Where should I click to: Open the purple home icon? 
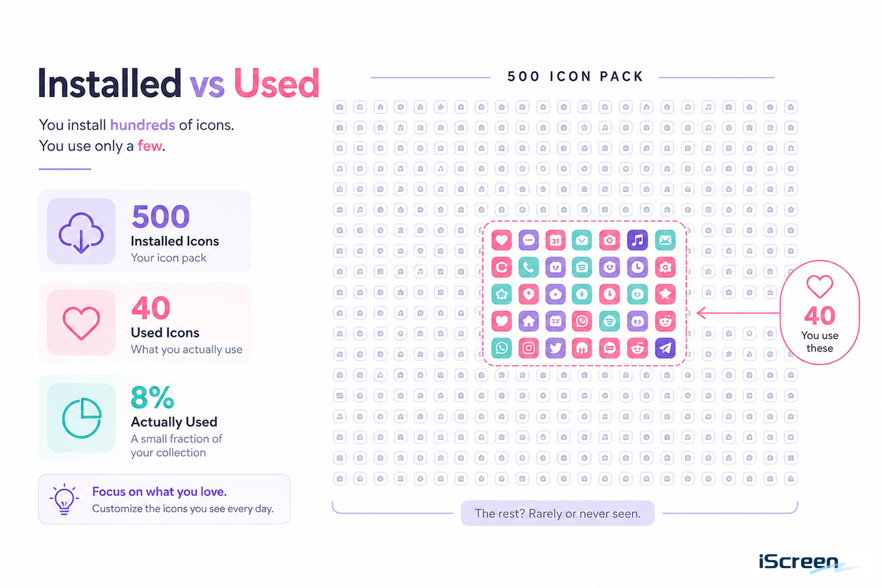(528, 320)
